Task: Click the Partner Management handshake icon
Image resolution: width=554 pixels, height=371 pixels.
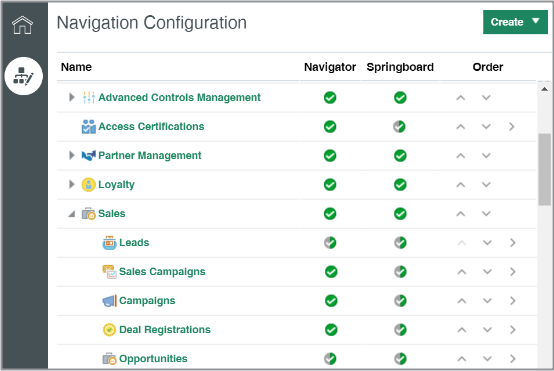Action: 89,155
